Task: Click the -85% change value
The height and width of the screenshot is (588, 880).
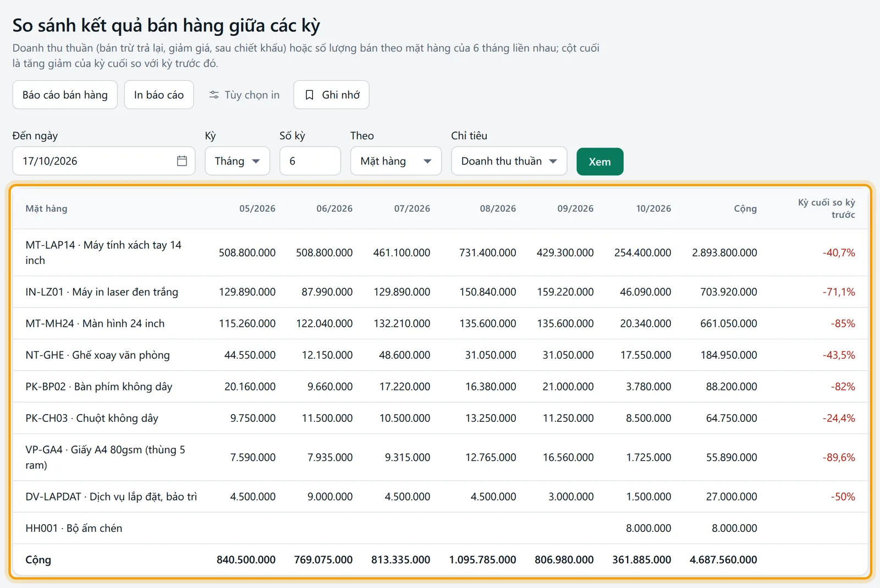Action: 843,323
